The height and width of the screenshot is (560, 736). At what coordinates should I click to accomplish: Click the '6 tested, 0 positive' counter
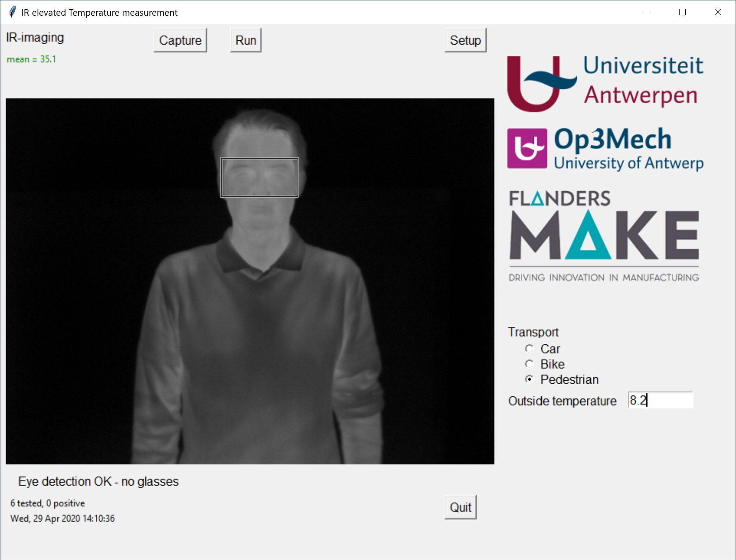tap(48, 503)
